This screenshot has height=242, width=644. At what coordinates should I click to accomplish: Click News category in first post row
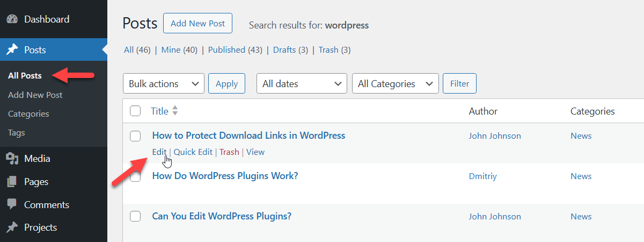point(581,136)
